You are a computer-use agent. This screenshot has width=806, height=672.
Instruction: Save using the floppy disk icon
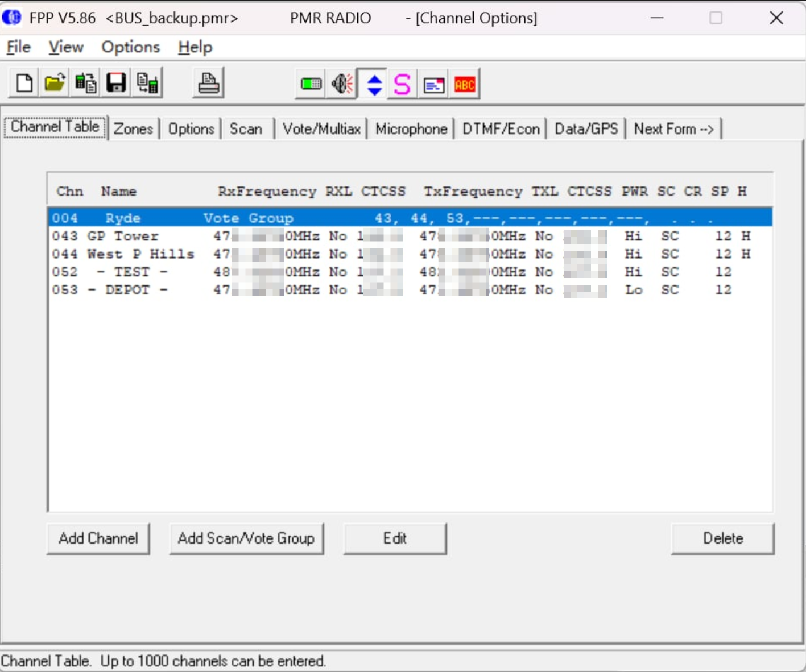click(x=116, y=84)
